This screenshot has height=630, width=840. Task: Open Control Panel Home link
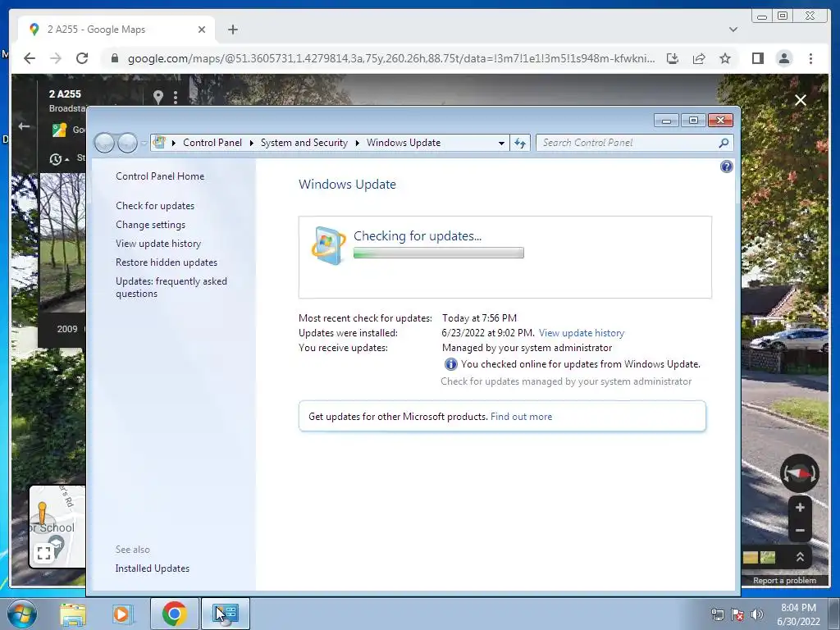(160, 176)
